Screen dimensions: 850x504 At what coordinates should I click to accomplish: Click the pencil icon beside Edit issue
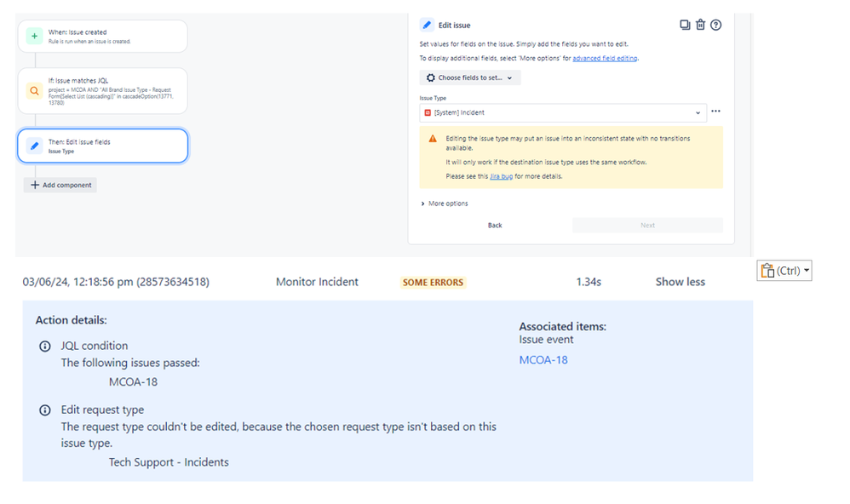coord(427,25)
